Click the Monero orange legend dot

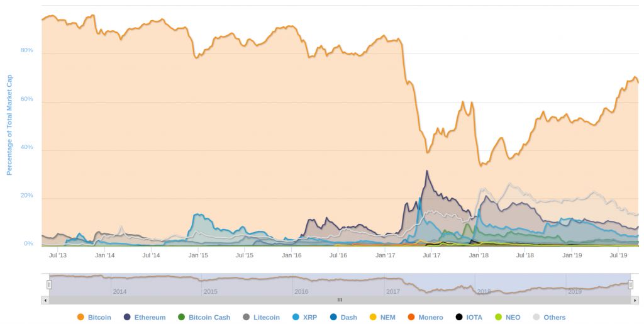pyautogui.click(x=411, y=317)
